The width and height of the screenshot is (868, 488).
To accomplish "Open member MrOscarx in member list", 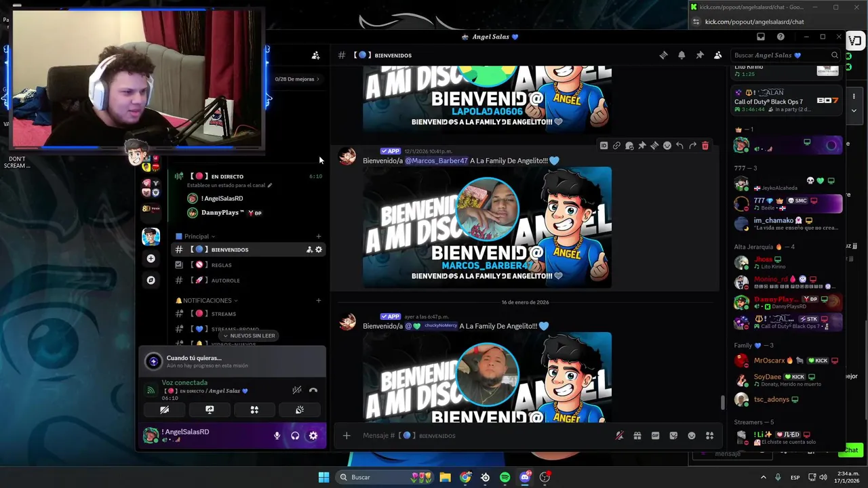I will coord(787,361).
